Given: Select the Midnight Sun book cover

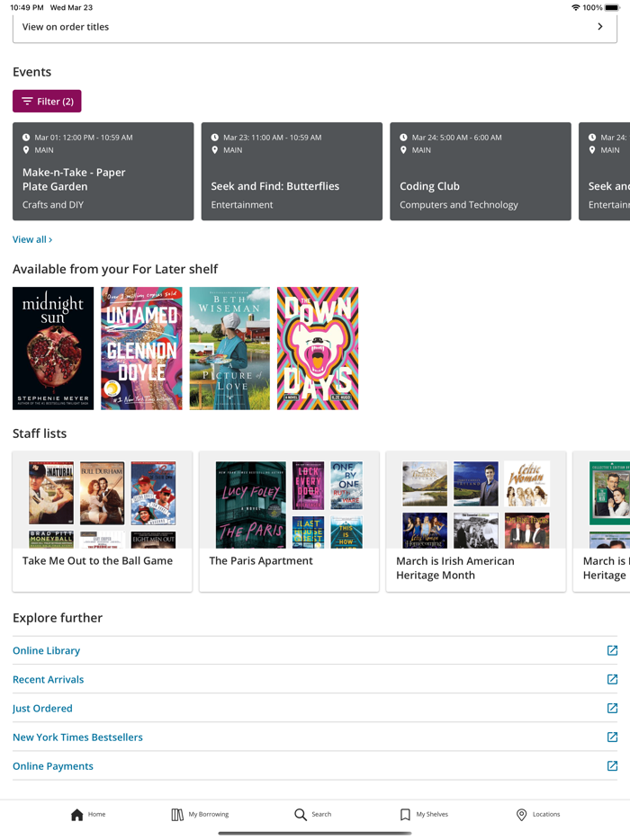Looking at the screenshot, I should click(53, 348).
